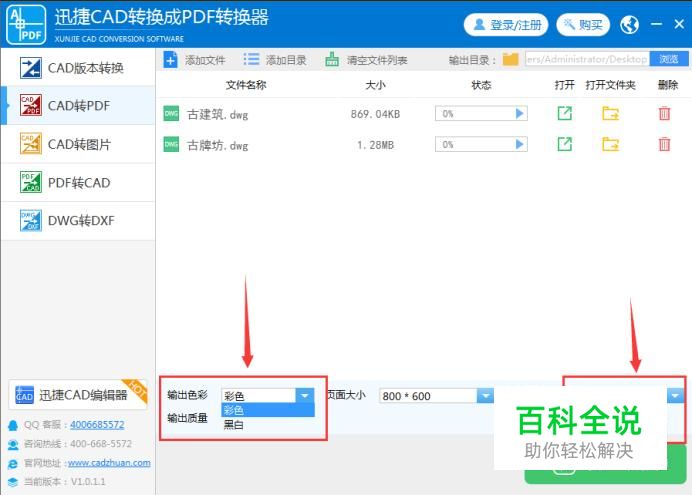Open the DWG转DXF section
The height and width of the screenshot is (495, 692).
pyautogui.click(x=78, y=221)
